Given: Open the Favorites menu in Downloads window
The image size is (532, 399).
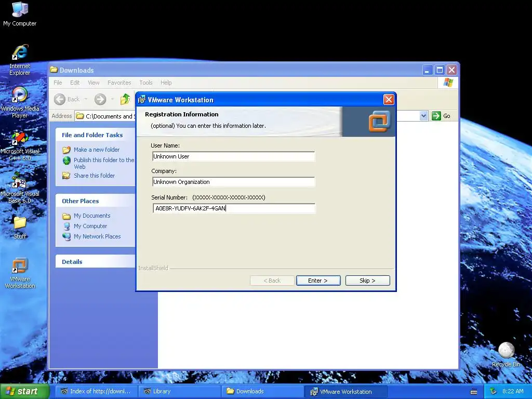Looking at the screenshot, I should pos(119,83).
